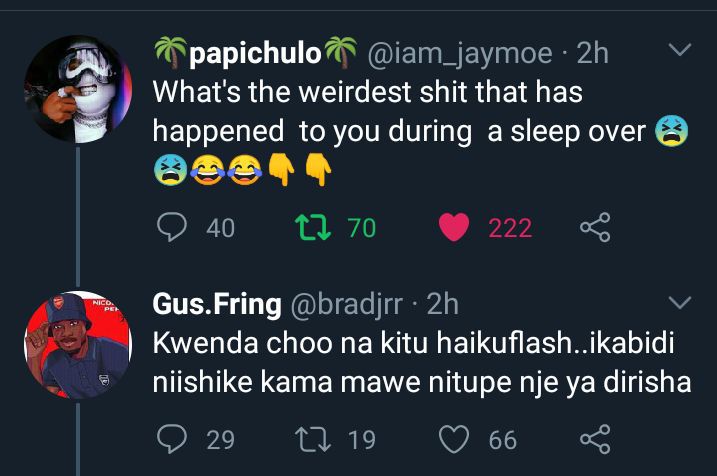This screenshot has width=717, height=476.
Task: Open Gus.Fring's reply text starting with Kwenda
Action: [422, 362]
